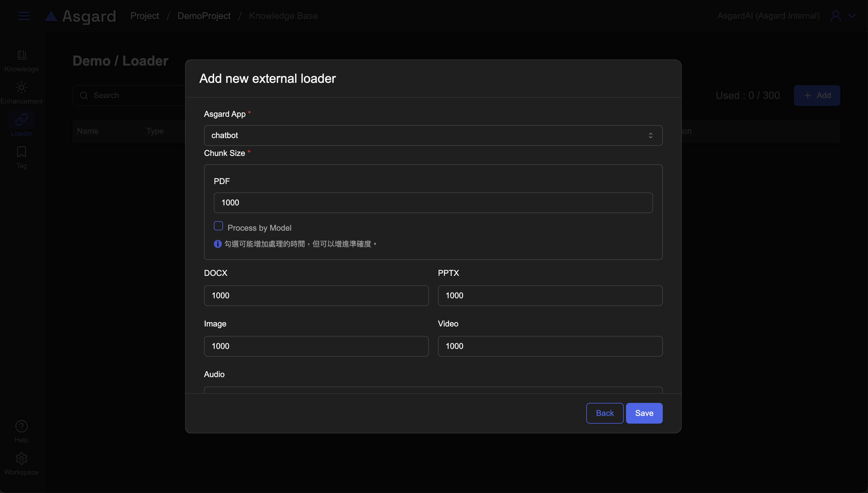Click the Video chunk size input
This screenshot has width=868, height=493.
[550, 346]
